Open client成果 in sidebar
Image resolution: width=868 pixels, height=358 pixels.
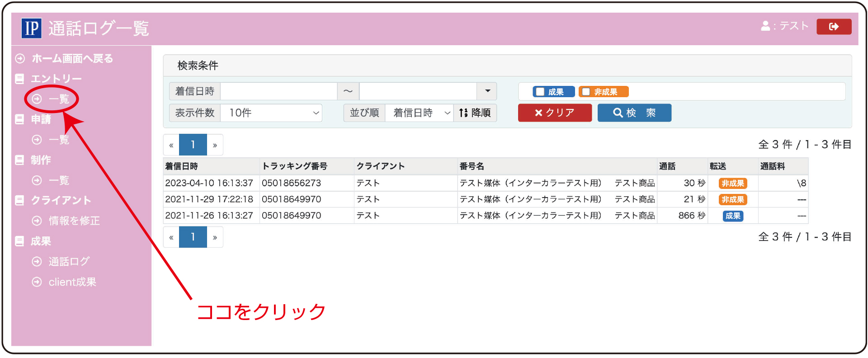point(72,282)
